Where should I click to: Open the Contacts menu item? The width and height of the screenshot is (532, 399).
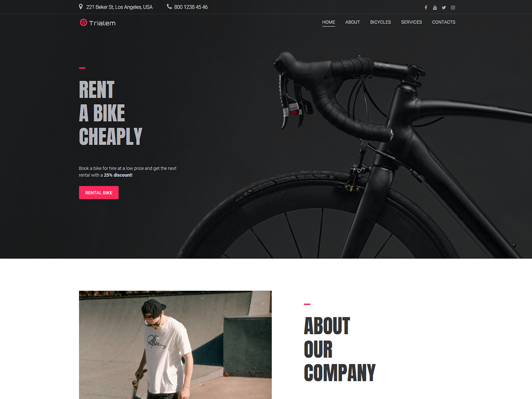pyautogui.click(x=444, y=22)
